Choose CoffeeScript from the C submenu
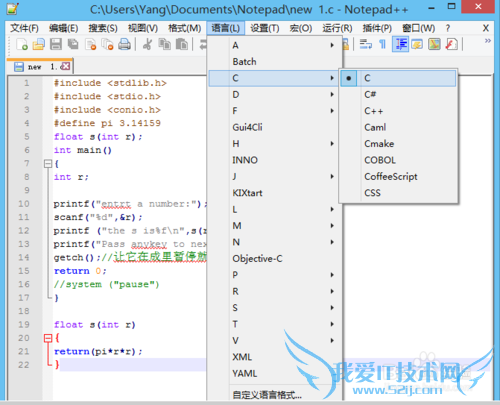The width and height of the screenshot is (500, 405). (x=398, y=176)
